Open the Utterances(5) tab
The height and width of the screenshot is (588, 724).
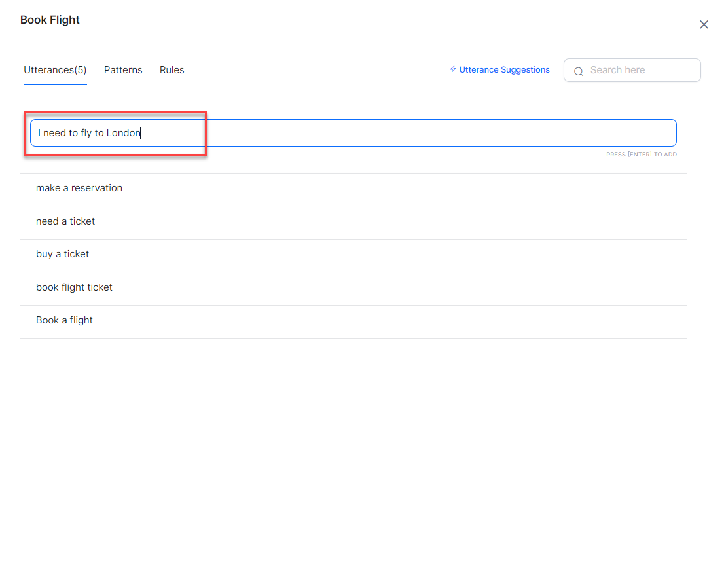(55, 70)
